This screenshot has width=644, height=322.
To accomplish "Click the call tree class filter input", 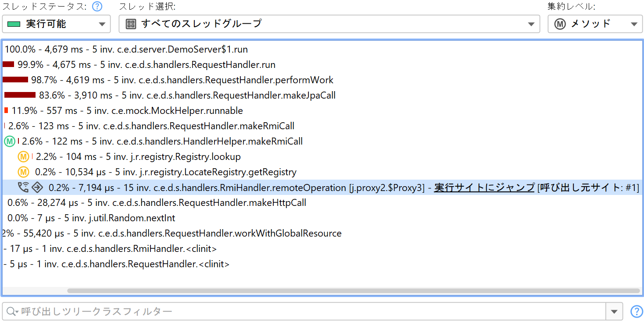I will (307, 311).
